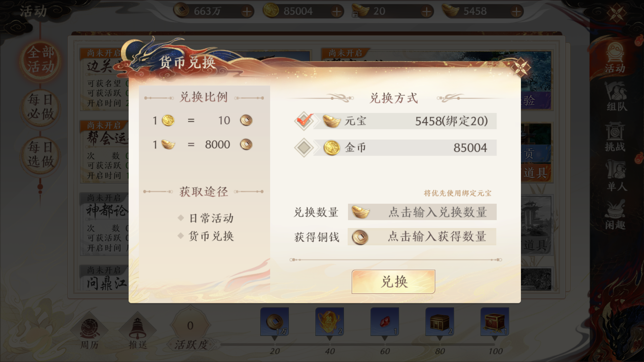The height and width of the screenshot is (362, 644).
Task: Click the 兑换 confirm button
Action: pos(393,282)
